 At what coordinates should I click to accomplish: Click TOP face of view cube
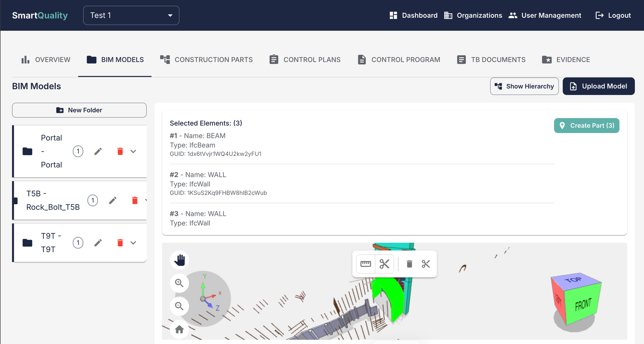(574, 280)
